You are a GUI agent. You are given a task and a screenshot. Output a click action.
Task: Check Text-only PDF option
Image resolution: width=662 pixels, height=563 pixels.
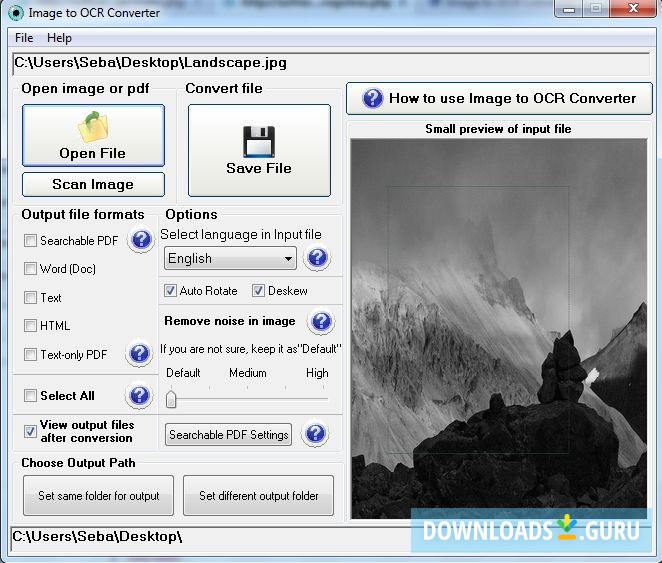30,355
